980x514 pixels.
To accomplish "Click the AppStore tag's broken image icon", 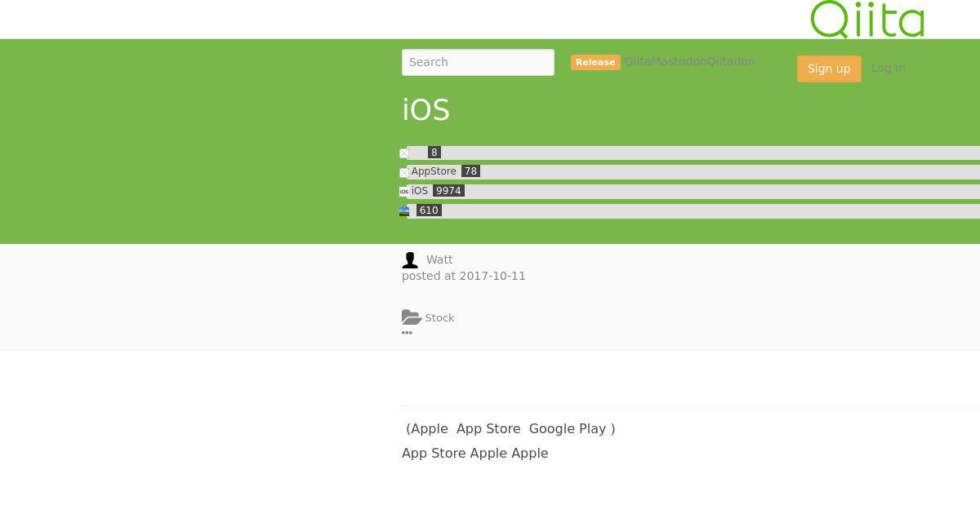I will [x=404, y=172].
